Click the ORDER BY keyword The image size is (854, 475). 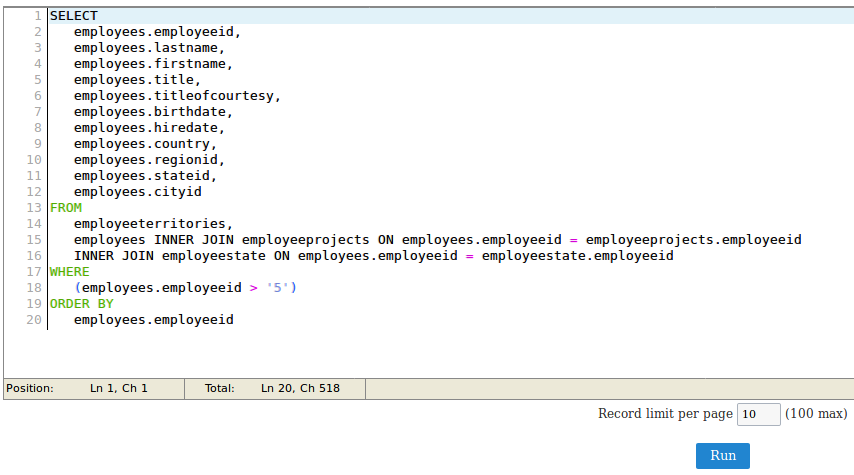tap(82, 304)
